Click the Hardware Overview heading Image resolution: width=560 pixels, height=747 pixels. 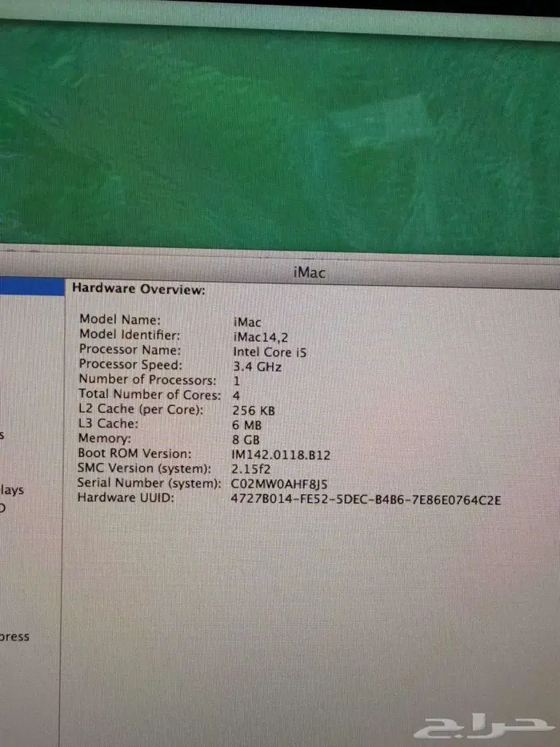tap(139, 289)
